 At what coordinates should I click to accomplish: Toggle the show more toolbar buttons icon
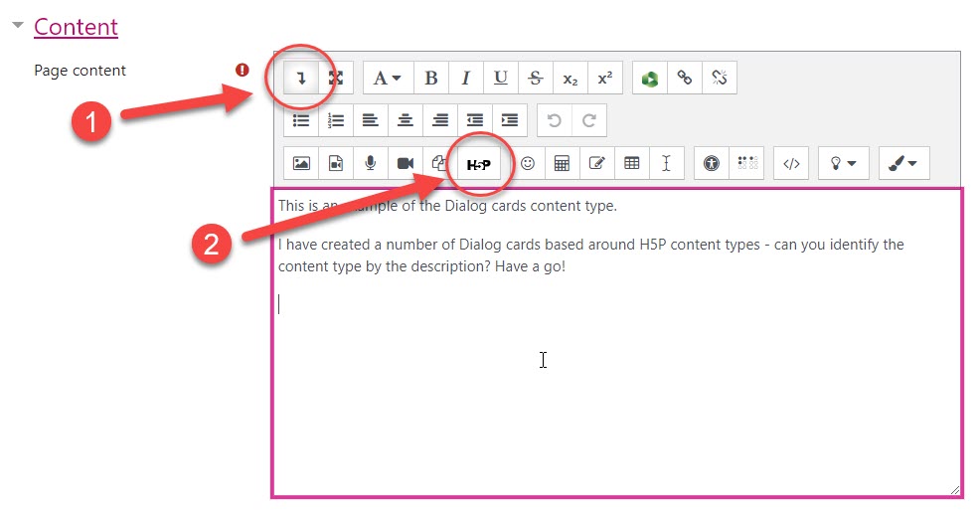point(301,79)
